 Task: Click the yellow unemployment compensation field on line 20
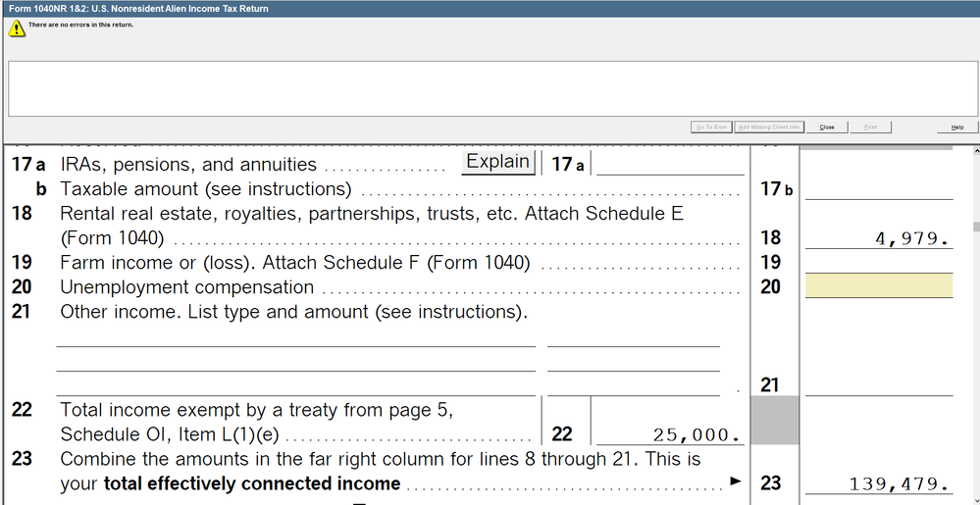click(878, 286)
